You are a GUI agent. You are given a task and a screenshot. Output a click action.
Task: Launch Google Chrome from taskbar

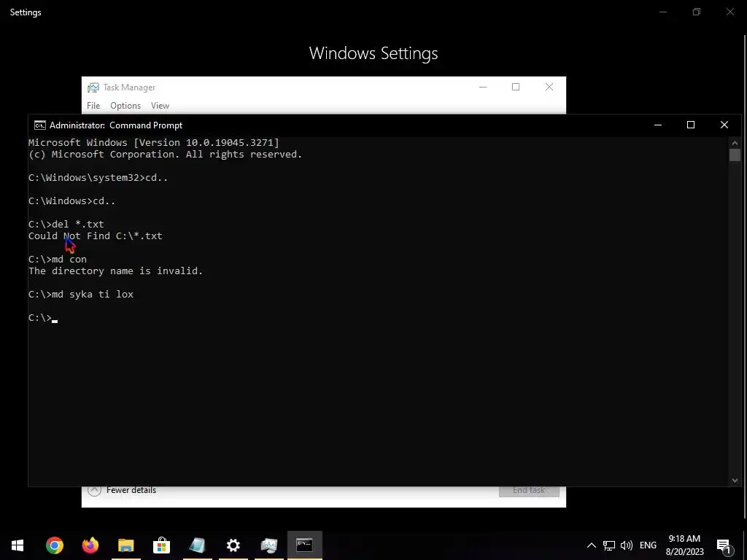pos(54,545)
